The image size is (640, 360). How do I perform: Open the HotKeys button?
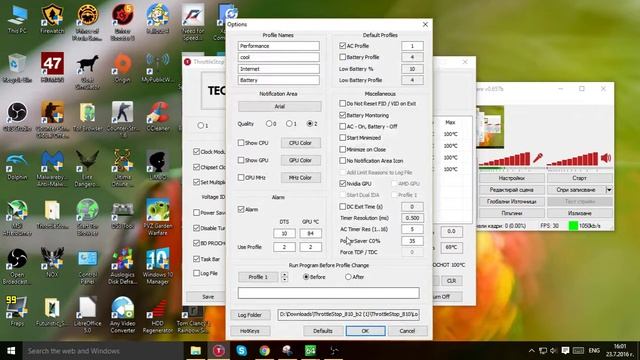(250, 331)
